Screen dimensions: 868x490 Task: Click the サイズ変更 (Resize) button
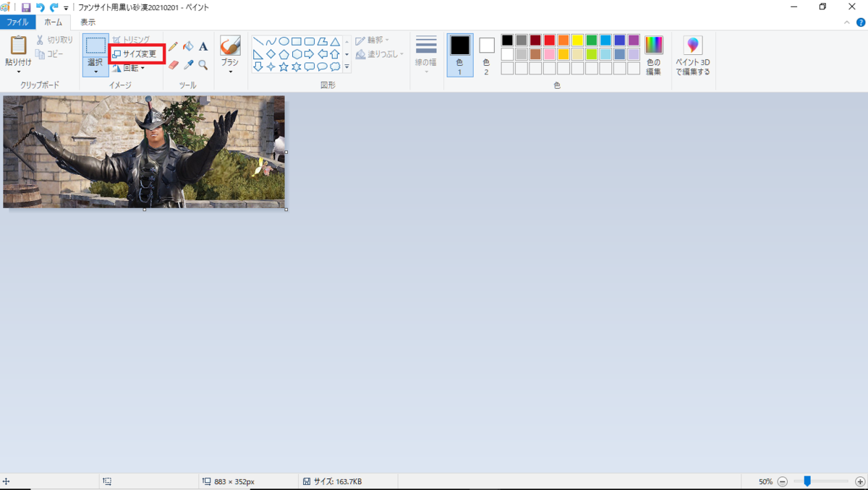tap(135, 54)
